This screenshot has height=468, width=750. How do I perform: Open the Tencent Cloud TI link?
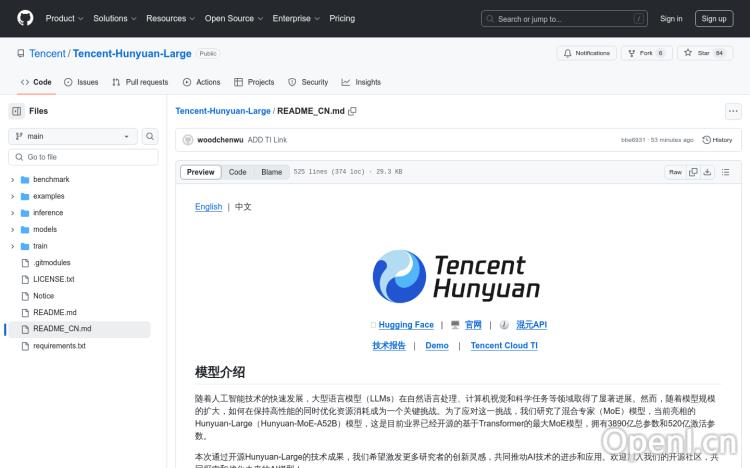click(x=504, y=345)
